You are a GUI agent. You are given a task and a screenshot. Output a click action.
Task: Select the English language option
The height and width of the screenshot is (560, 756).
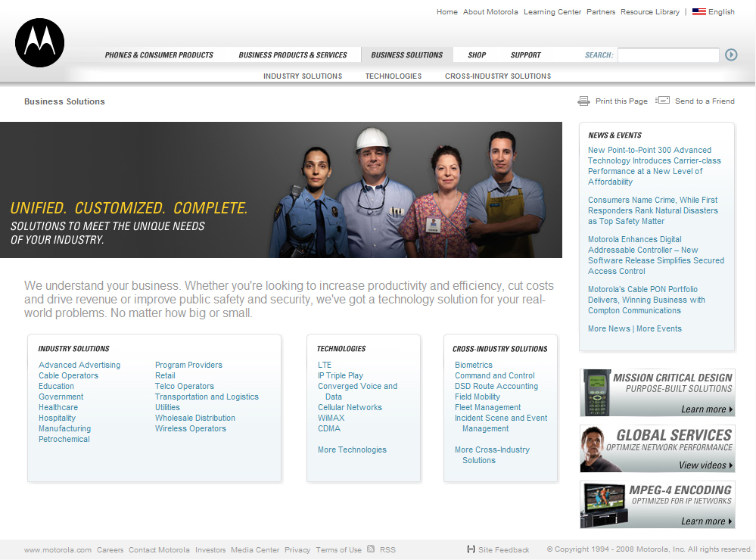(x=721, y=12)
